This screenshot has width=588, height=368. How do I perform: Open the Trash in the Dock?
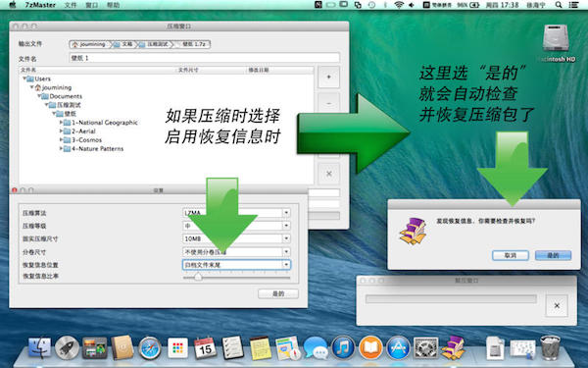[x=550, y=347]
